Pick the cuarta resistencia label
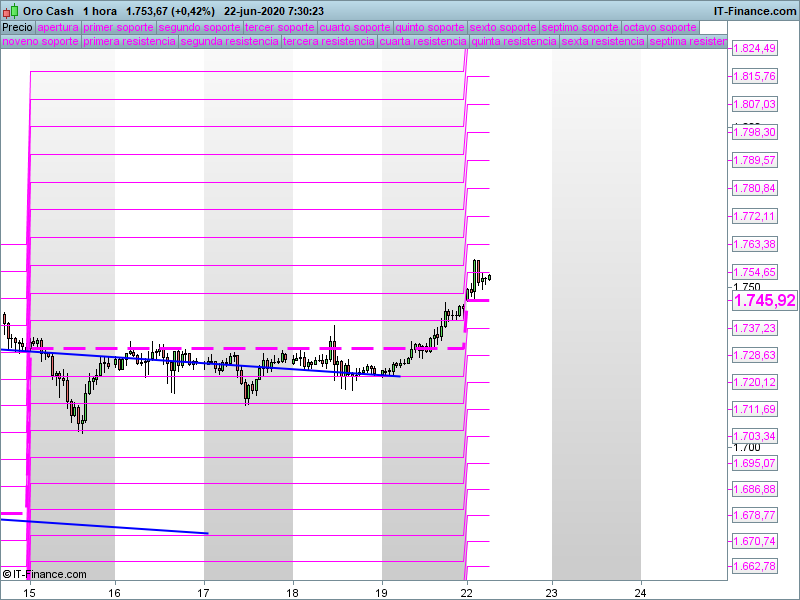The image size is (800, 600). click(423, 42)
